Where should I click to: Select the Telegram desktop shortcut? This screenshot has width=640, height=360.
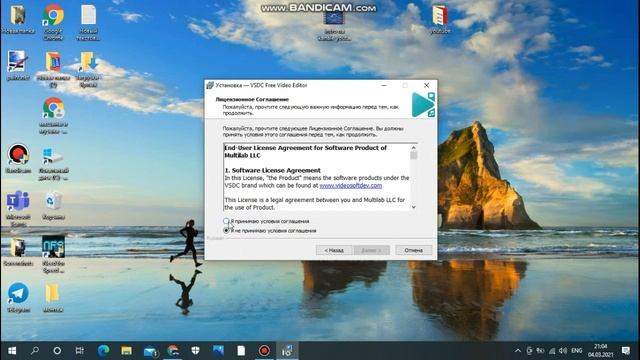(x=18, y=297)
